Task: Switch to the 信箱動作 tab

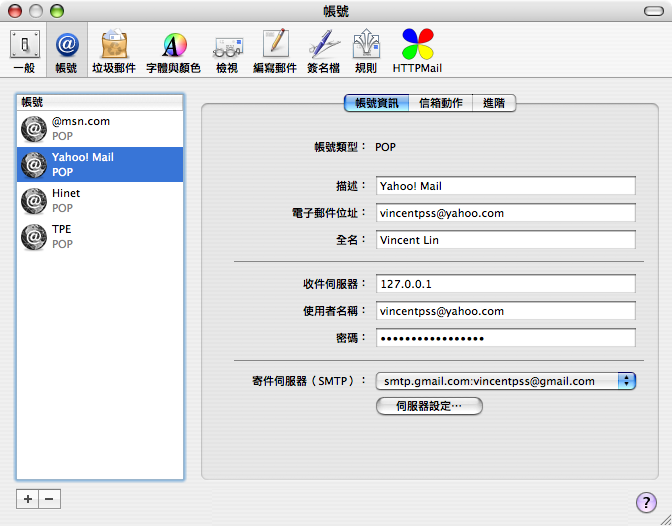Action: [x=441, y=103]
